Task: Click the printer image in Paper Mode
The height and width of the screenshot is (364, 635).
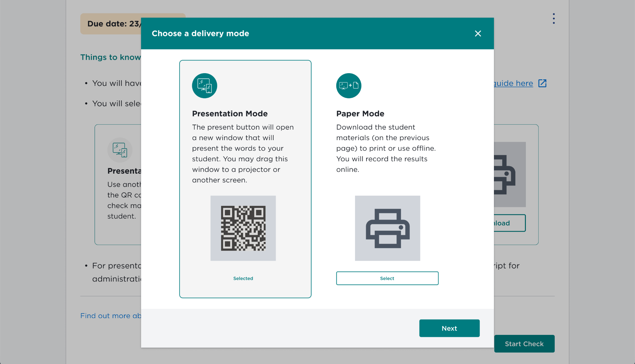Action: pyautogui.click(x=388, y=228)
